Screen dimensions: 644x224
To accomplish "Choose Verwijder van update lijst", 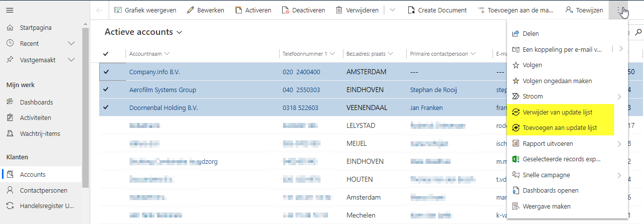I will (557, 112).
